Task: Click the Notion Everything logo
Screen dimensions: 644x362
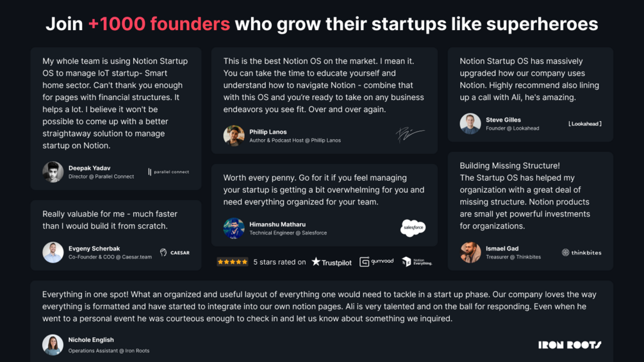Action: tap(417, 261)
